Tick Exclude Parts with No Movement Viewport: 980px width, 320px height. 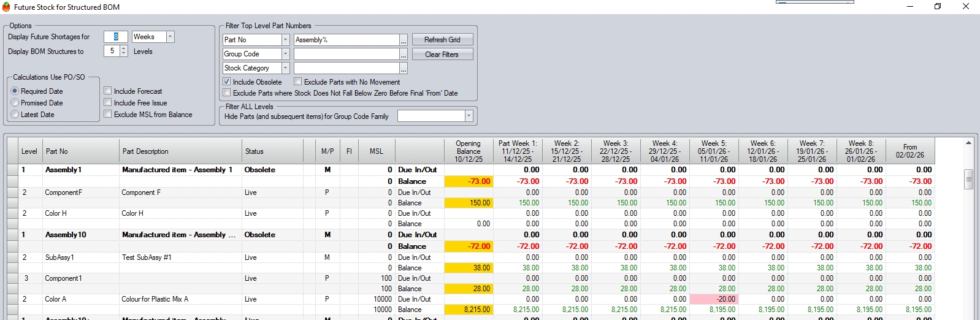click(x=298, y=82)
